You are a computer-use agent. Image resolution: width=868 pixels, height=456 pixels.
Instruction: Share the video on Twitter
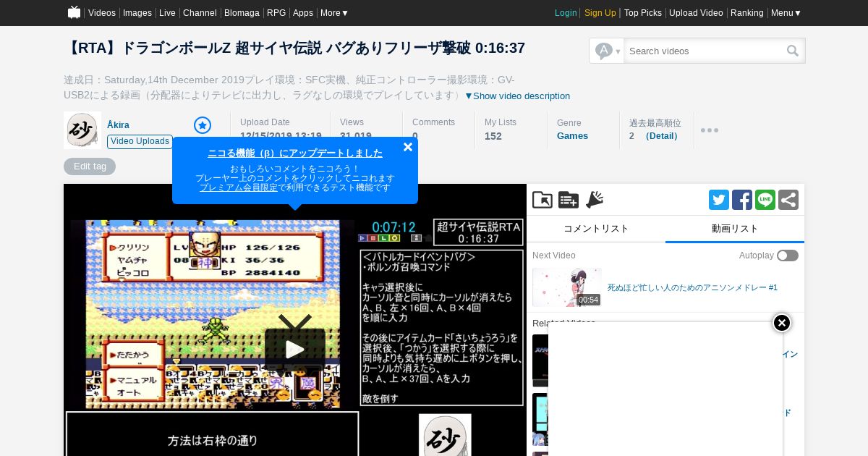[x=719, y=200]
